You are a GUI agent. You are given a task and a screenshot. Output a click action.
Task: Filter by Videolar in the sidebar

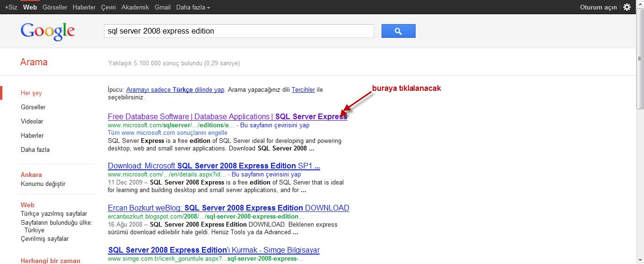32,122
